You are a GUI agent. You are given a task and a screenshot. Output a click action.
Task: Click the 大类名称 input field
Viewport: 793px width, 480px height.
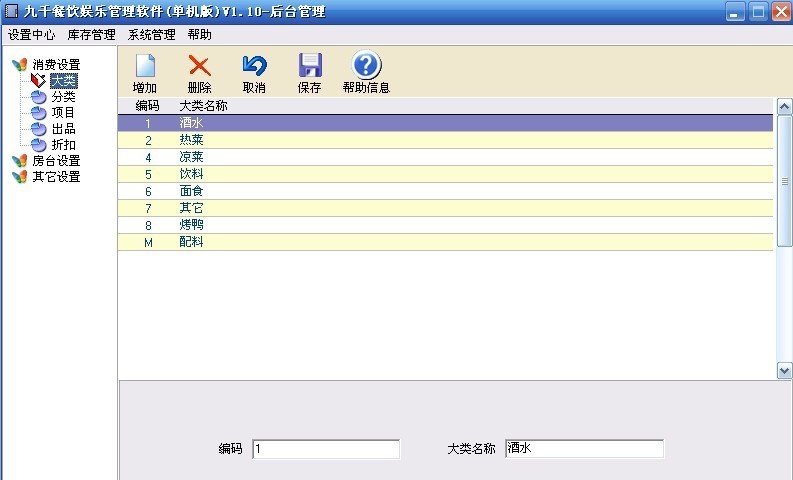pyautogui.click(x=584, y=449)
